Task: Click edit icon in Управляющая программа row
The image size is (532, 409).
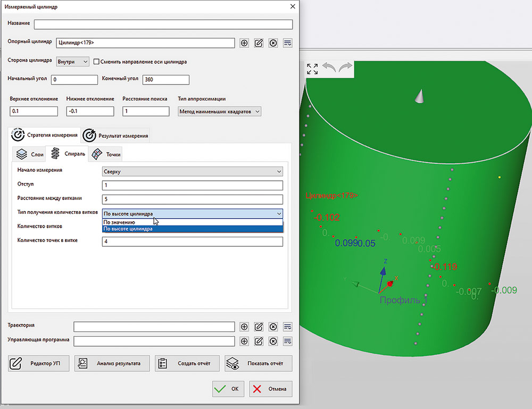Action: [x=259, y=341]
